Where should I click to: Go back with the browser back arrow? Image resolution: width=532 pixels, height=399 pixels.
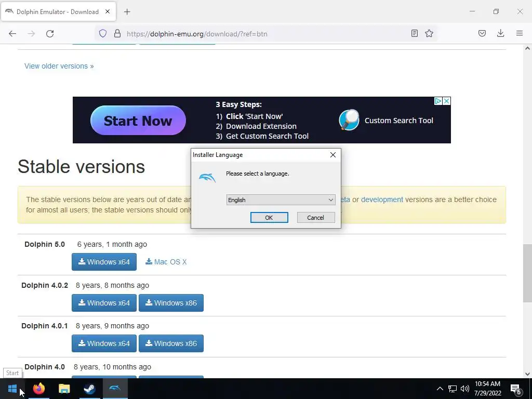point(12,34)
